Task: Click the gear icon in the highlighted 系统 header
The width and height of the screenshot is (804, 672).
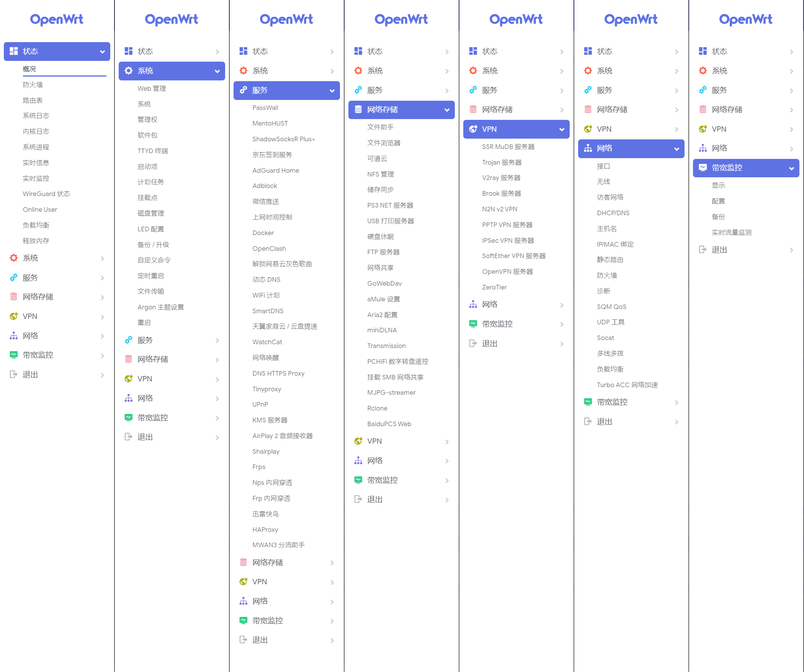Action: tap(129, 71)
